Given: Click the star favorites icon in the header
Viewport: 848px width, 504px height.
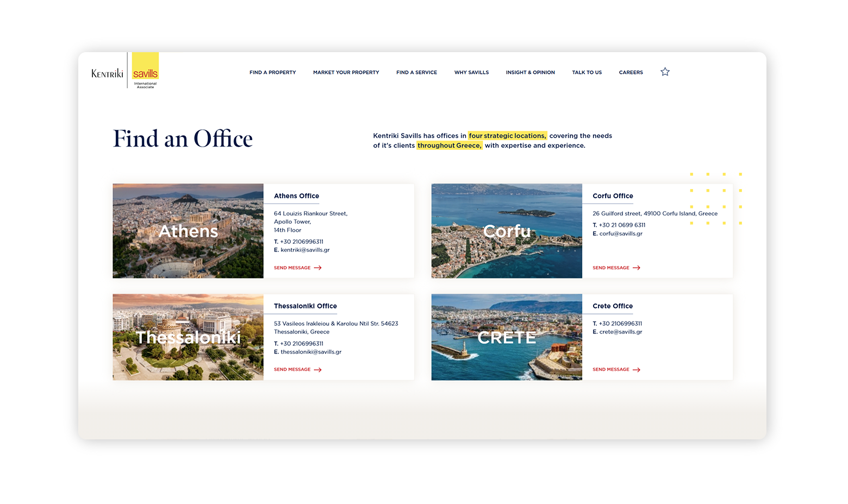Looking at the screenshot, I should coord(665,71).
